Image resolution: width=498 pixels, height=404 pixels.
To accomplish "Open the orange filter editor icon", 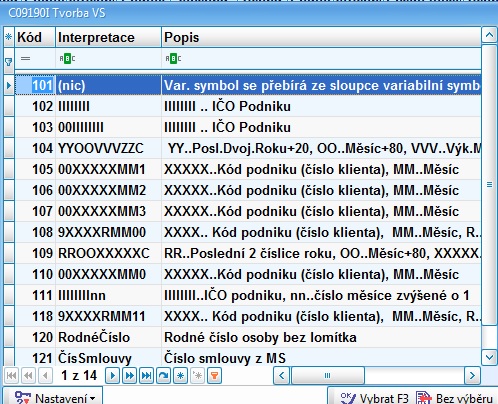I will click(214, 376).
